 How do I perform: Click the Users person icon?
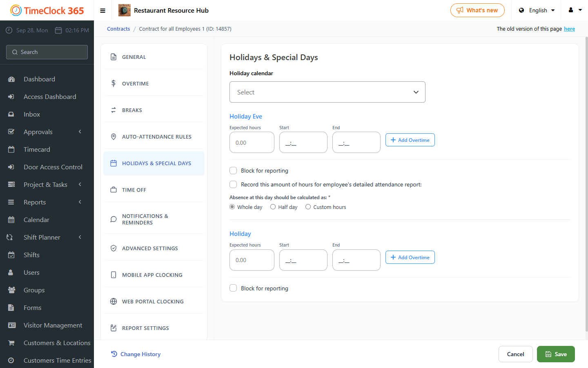[x=11, y=273]
